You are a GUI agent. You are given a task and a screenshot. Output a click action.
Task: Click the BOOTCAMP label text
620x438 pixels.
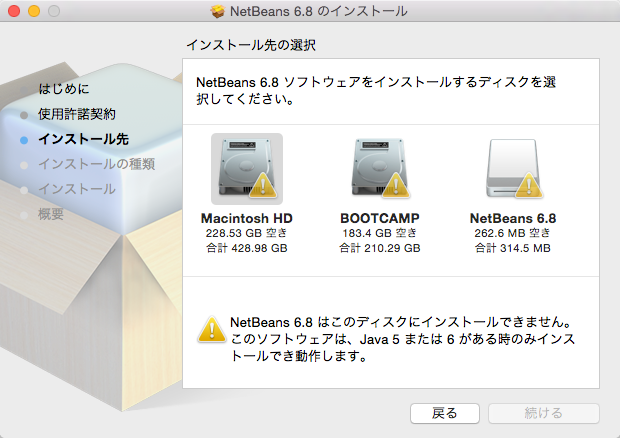[380, 218]
